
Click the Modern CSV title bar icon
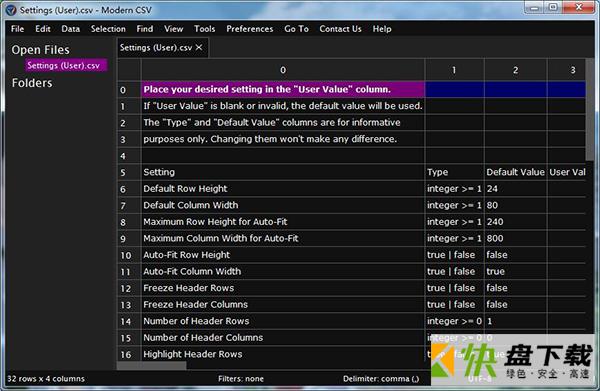pyautogui.click(x=11, y=10)
